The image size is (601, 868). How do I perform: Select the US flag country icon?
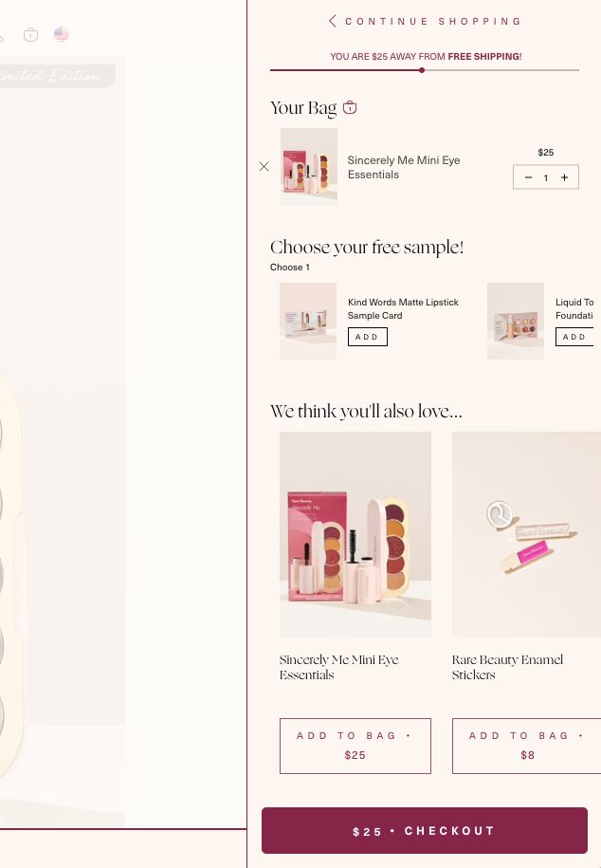[62, 34]
